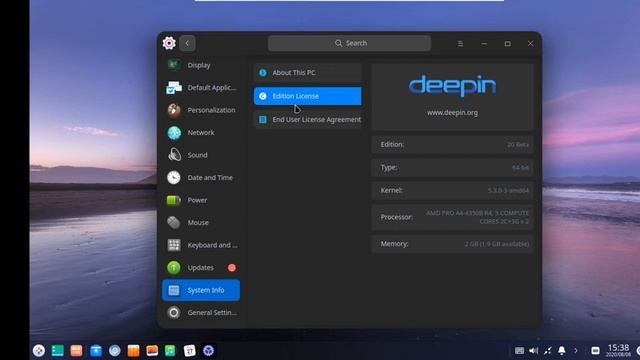640x360 pixels.
Task: Open Keyboard and Language settings
Action: coord(201,245)
